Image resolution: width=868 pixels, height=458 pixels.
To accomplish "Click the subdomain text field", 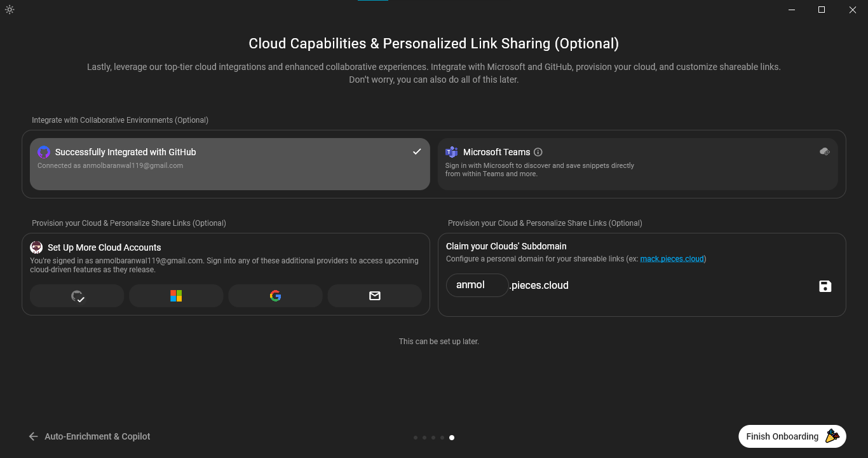I will point(477,285).
